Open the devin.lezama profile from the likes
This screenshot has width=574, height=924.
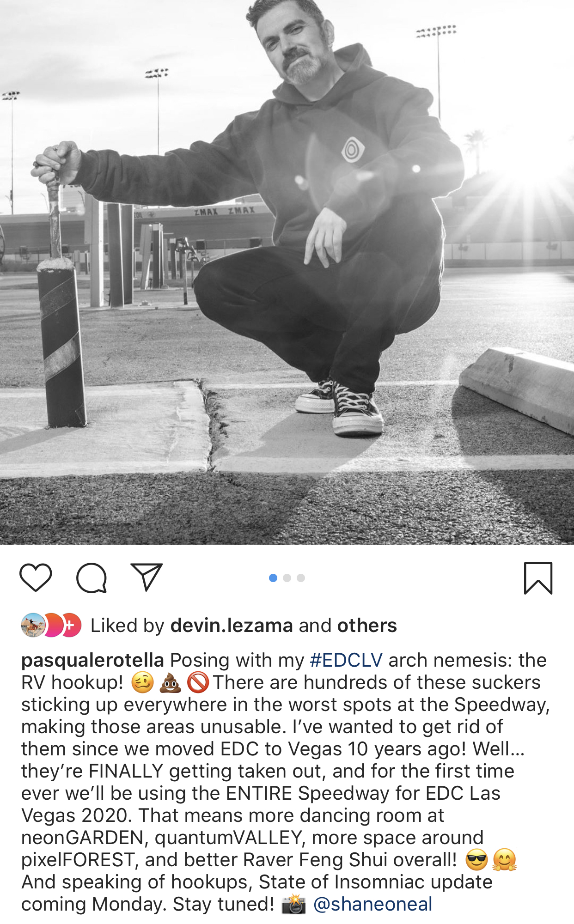(232, 626)
